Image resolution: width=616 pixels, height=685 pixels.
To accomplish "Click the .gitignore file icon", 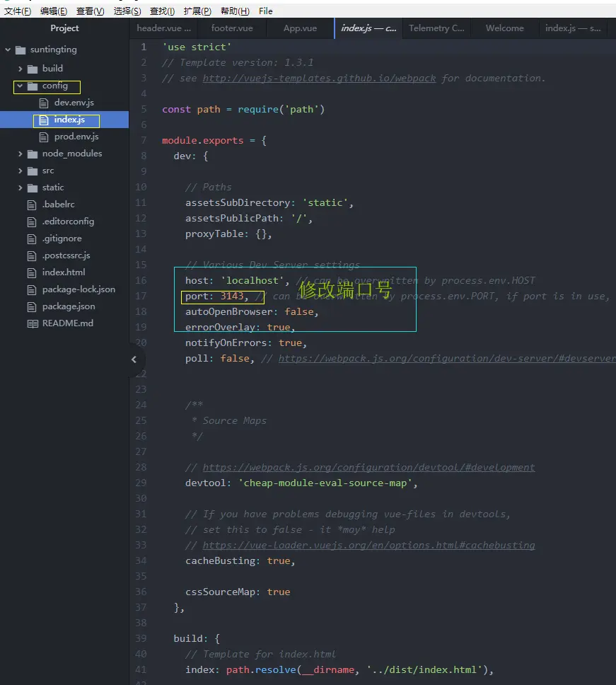I will 31,239.
